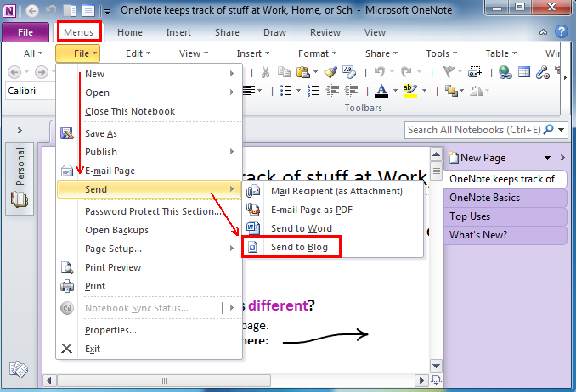Click the Redo arrow in the toolbar
This screenshot has width=576, height=392.
point(406,72)
